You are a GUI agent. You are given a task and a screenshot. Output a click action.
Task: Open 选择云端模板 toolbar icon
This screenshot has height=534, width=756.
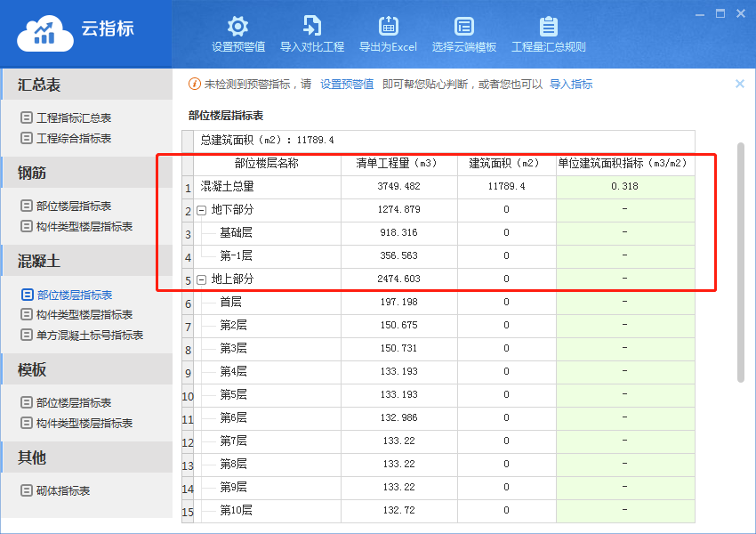[463, 26]
